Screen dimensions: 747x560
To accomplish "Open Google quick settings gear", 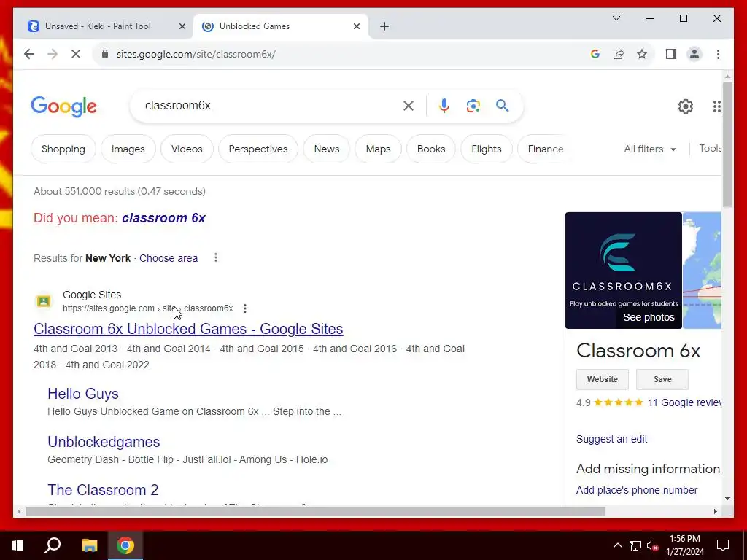I will [686, 106].
